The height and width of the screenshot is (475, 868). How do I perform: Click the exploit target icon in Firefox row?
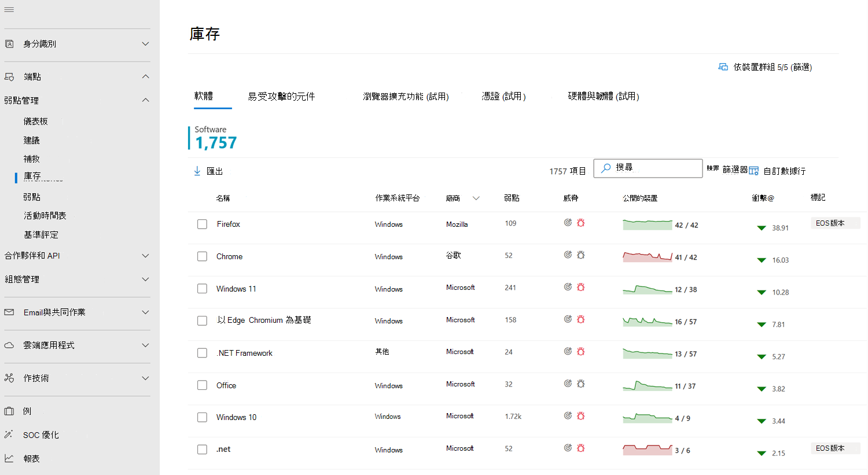(x=568, y=222)
